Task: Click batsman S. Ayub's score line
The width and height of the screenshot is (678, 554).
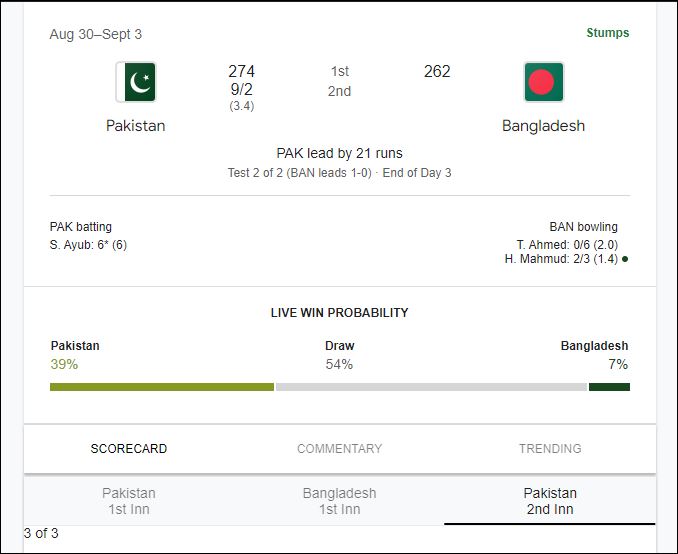Action: (88, 245)
